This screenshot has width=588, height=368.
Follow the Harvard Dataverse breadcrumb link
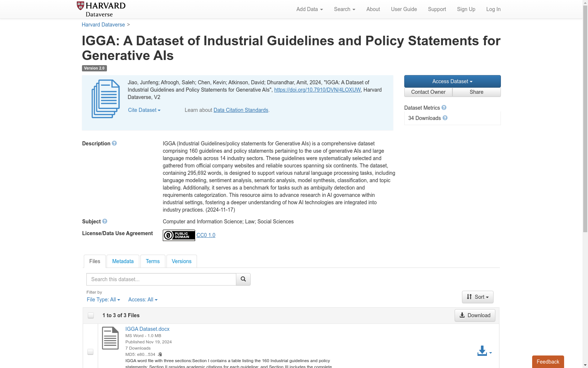pos(103,25)
